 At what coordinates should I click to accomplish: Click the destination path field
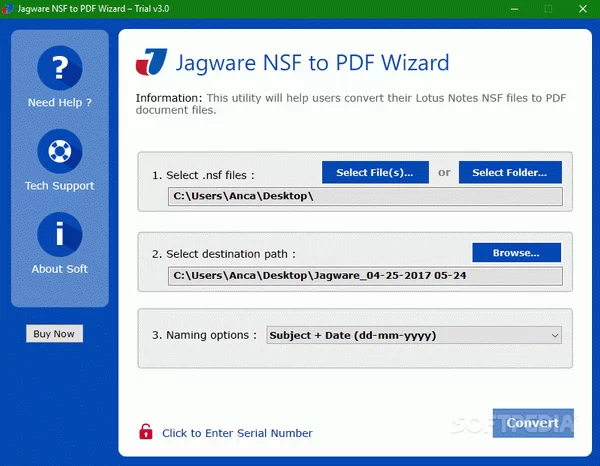[x=365, y=276]
